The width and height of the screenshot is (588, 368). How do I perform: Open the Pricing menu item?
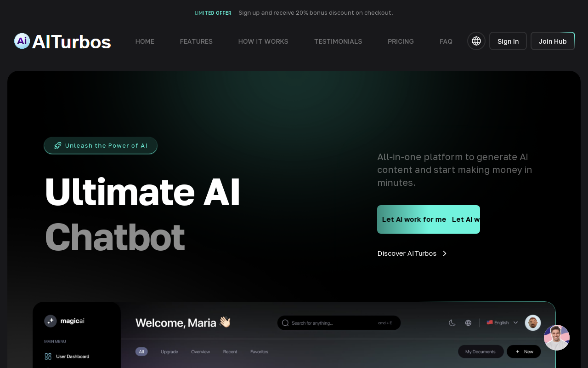tap(401, 41)
